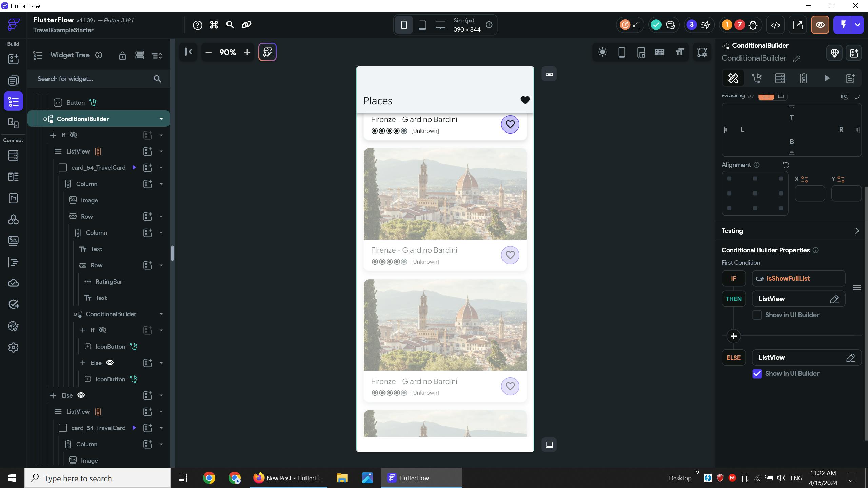Open the developer code view icon
This screenshot has height=488, width=868.
775,25
